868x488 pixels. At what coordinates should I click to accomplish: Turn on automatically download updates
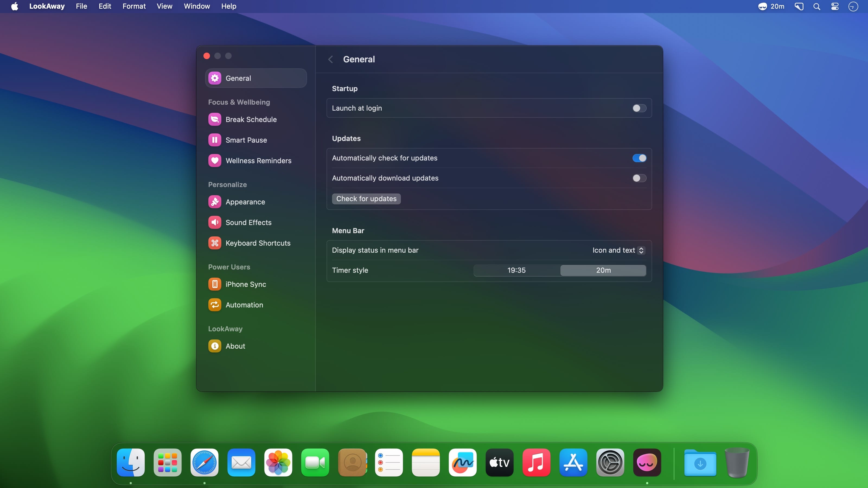(x=639, y=178)
